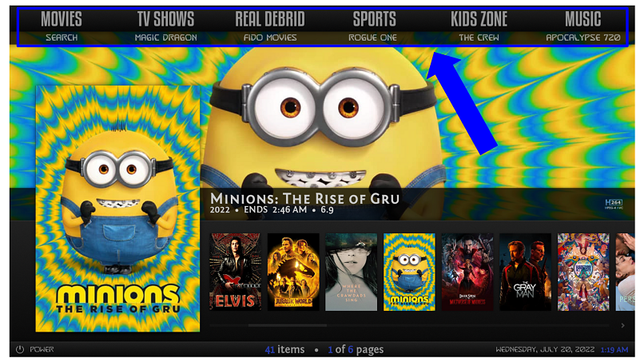The width and height of the screenshot is (644, 362).
Task: Go to the Sports menu
Action: [374, 19]
